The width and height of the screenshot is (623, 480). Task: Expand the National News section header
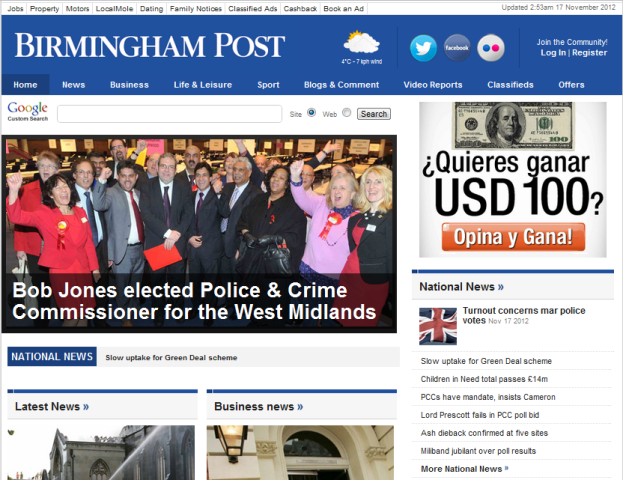461,287
